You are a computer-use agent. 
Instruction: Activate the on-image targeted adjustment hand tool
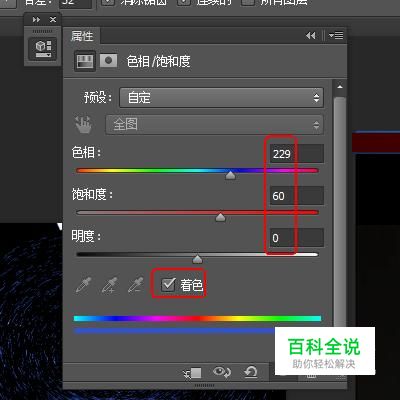click(x=83, y=125)
